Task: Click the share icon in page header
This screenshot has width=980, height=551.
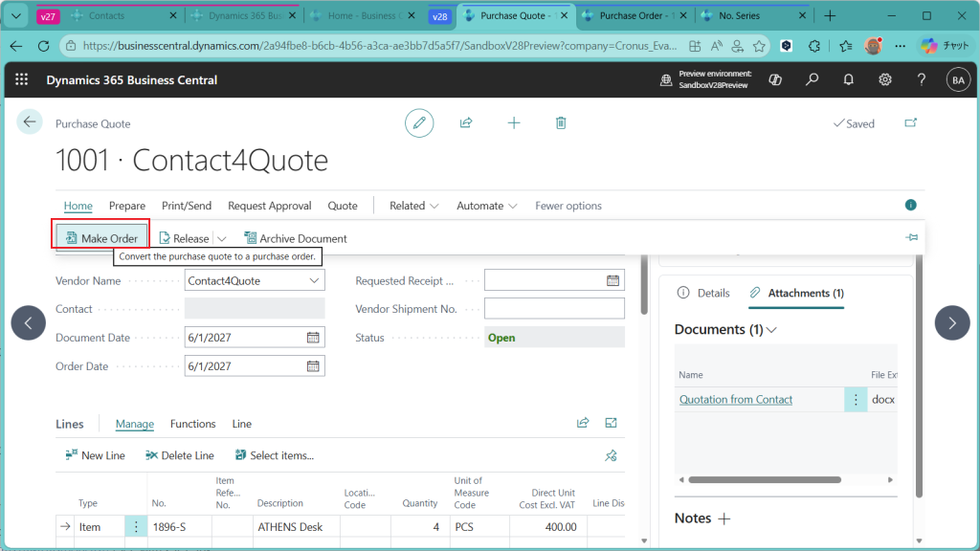Action: [x=466, y=122]
